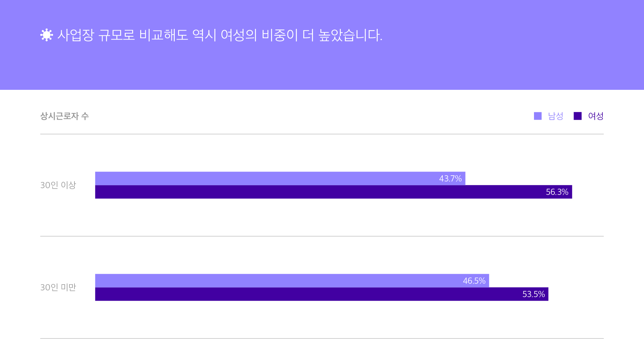Click the dark purple 여성 legend swatch
The image size is (644, 362).
(x=578, y=116)
